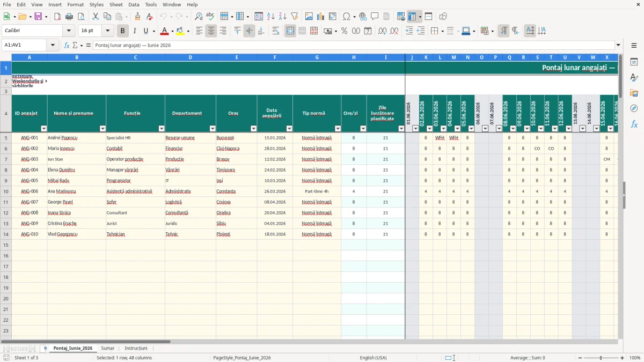Screen dimensions: 644x362
Task: Open the filter dropdown on Tip normă column
Action: pos(338,129)
